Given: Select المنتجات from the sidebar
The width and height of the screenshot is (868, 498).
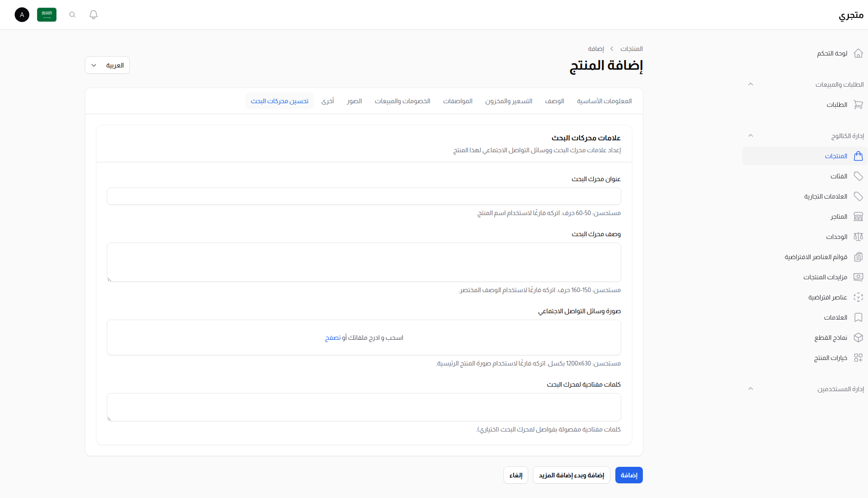Looking at the screenshot, I should pos(835,156).
